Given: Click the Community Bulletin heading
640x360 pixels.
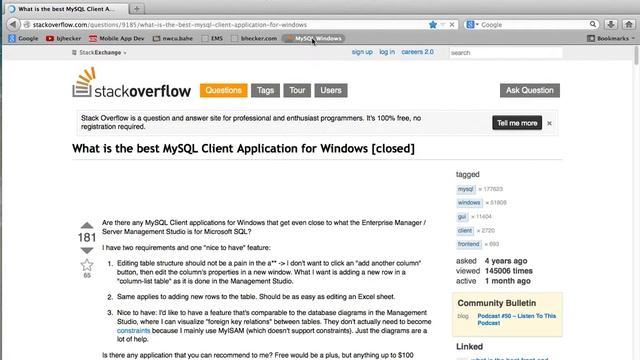Looking at the screenshot, I should point(497,303).
